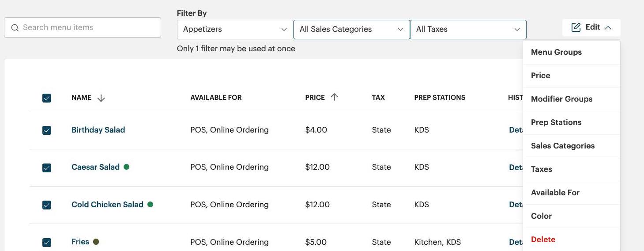Click the Edit pencil icon
Image resolution: width=644 pixels, height=251 pixels.
(576, 27)
